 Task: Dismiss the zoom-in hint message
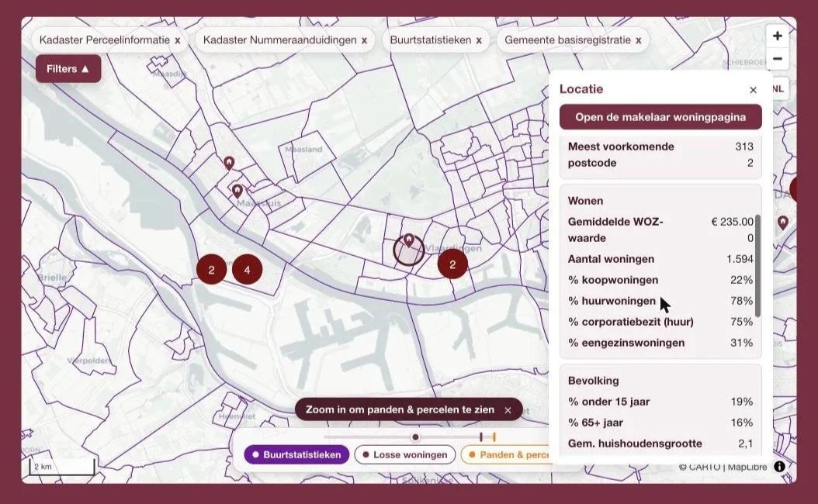[x=508, y=410]
